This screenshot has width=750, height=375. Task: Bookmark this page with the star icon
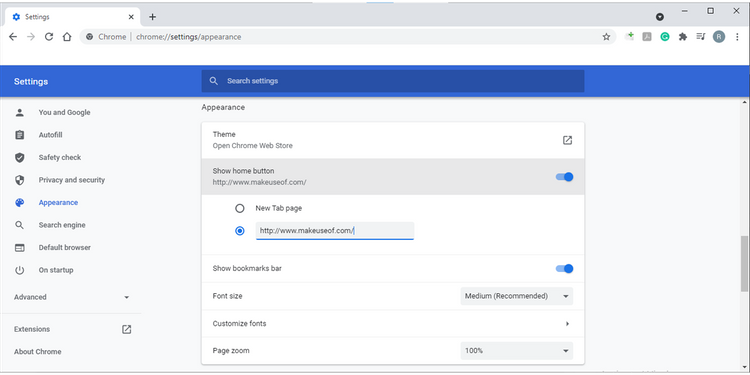coord(606,37)
